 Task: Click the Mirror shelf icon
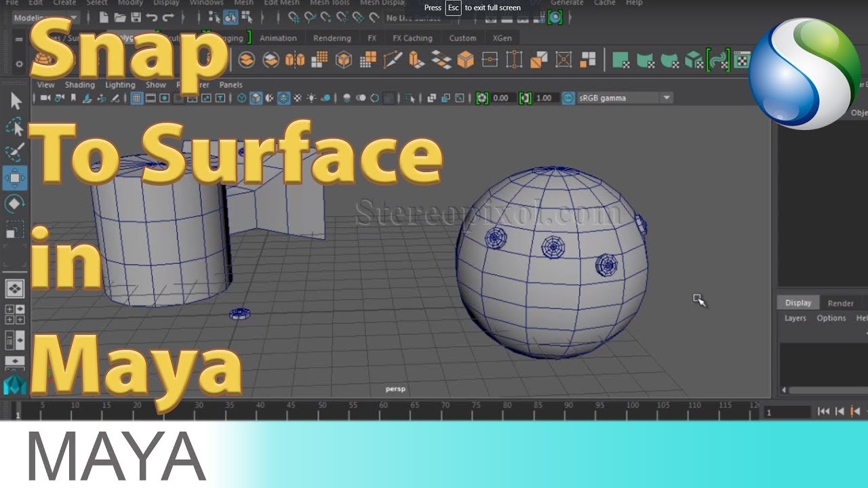pyautogui.click(x=295, y=60)
